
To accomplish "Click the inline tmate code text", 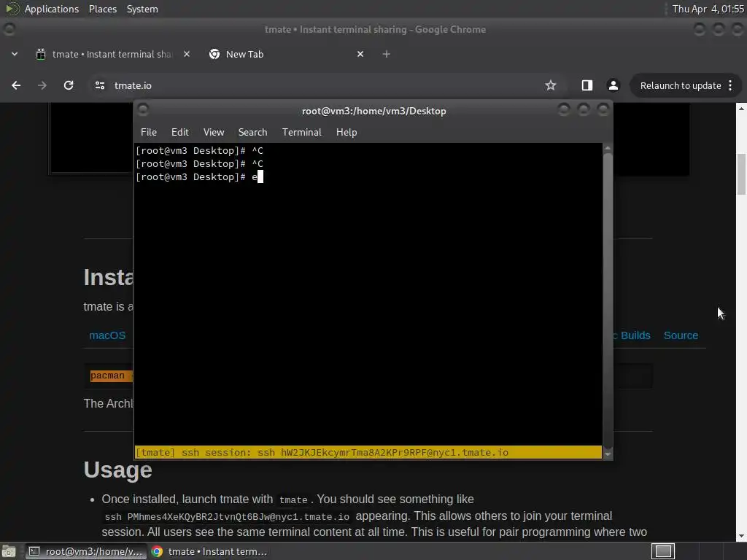I will [x=293, y=500].
